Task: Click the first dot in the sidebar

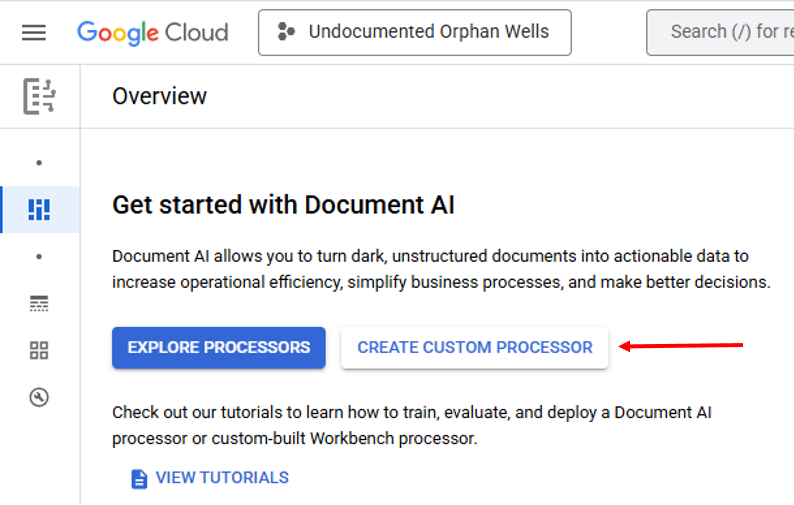Action: coord(39,162)
